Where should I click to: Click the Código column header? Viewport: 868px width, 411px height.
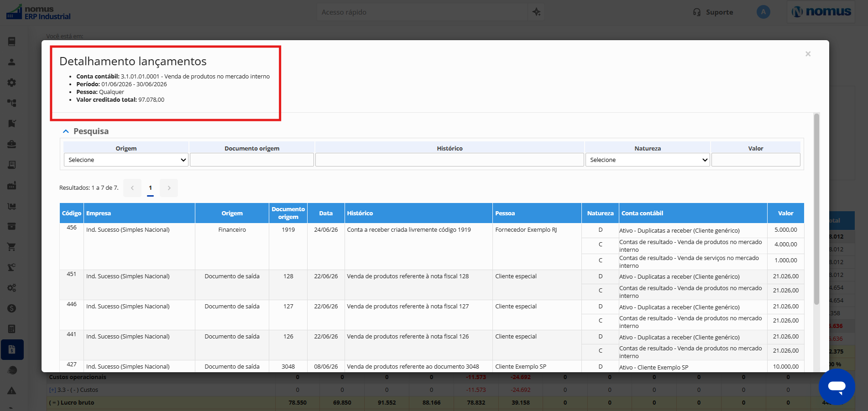(72, 213)
